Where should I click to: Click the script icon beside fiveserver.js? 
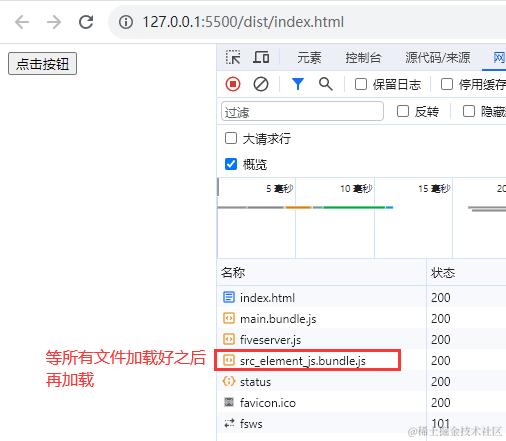[229, 339]
